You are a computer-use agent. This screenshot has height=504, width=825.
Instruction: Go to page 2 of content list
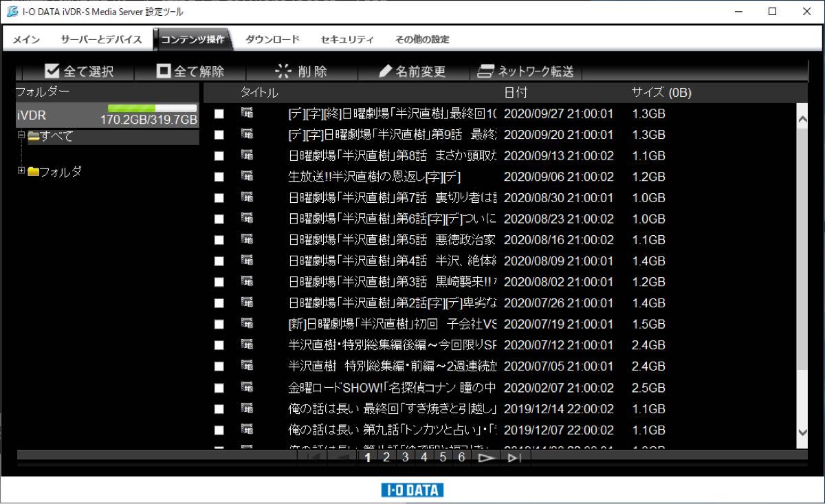[386, 457]
